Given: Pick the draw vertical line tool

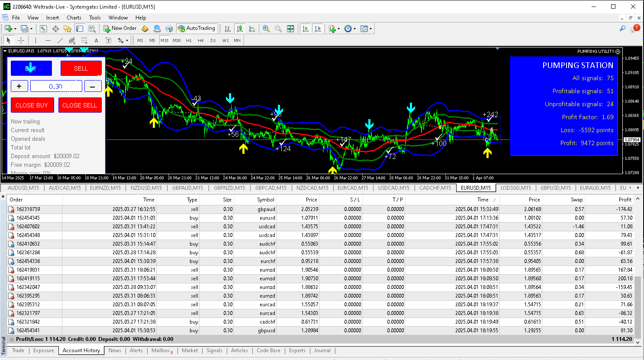Looking at the screenshot, I should (x=35, y=40).
